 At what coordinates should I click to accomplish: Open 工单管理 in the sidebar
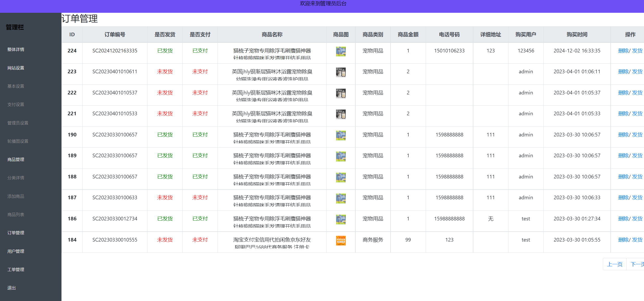coord(15,269)
